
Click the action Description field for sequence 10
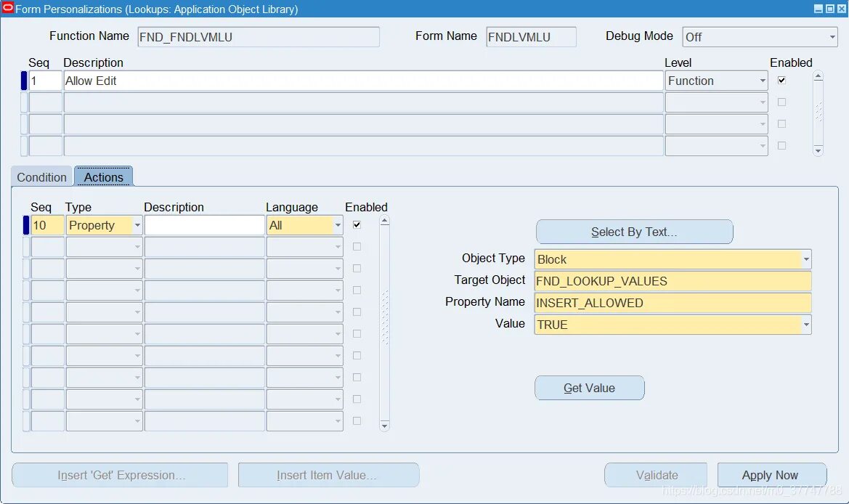(x=205, y=225)
